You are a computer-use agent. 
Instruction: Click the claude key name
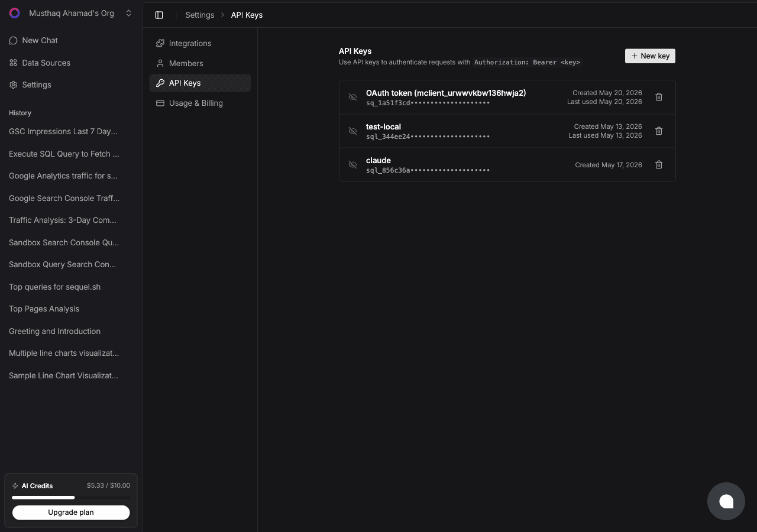[378, 160]
